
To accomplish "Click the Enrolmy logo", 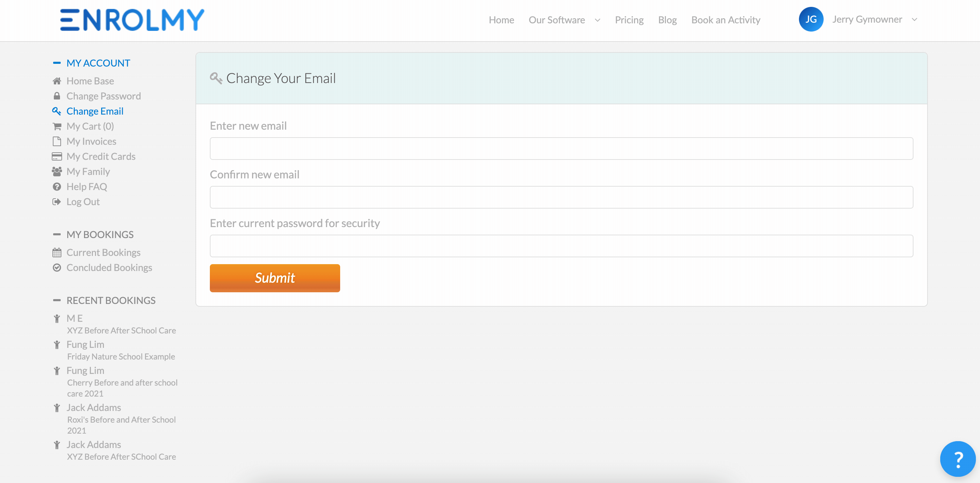I will 132,20.
